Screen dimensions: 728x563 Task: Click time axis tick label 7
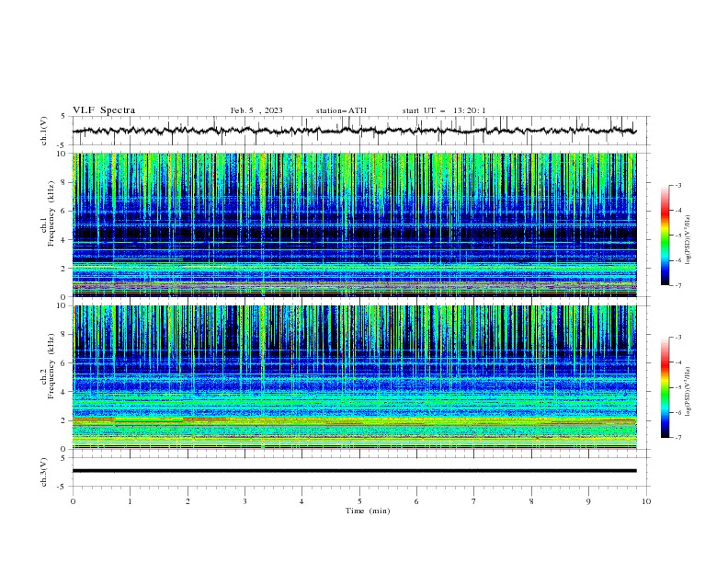[474, 501]
